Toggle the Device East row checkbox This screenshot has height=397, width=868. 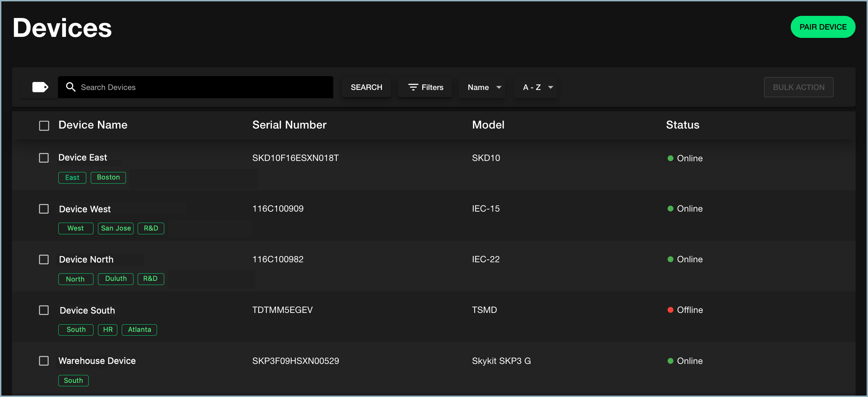pyautogui.click(x=44, y=158)
